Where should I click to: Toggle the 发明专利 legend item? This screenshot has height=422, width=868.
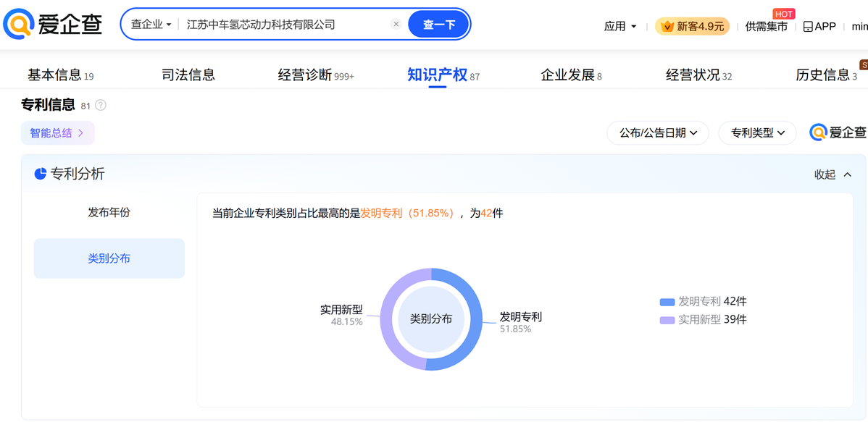(x=703, y=302)
